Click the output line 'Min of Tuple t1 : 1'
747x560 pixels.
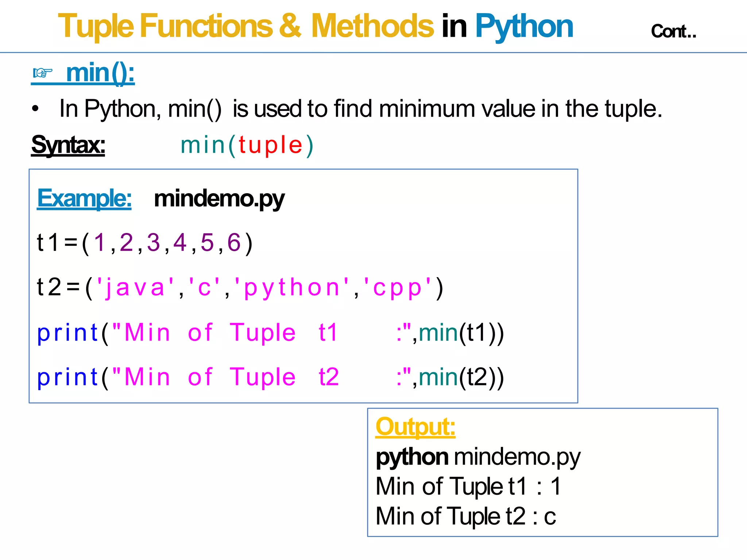pyautogui.click(x=468, y=486)
